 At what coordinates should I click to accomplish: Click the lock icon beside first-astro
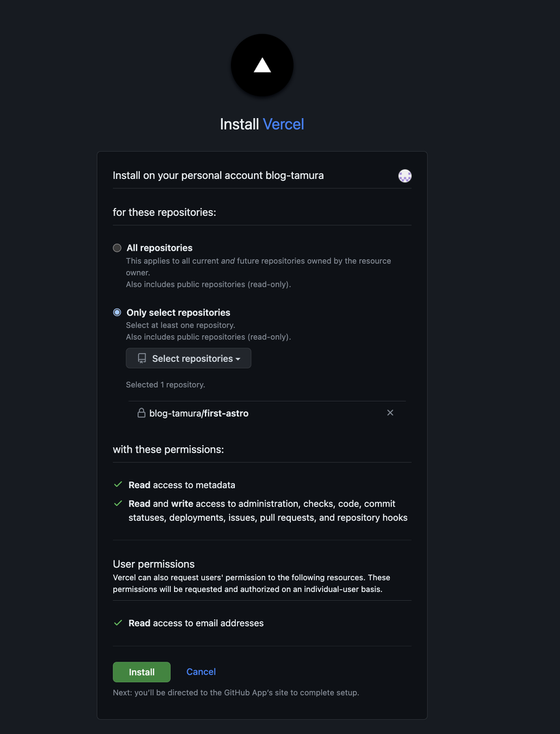pyautogui.click(x=141, y=413)
